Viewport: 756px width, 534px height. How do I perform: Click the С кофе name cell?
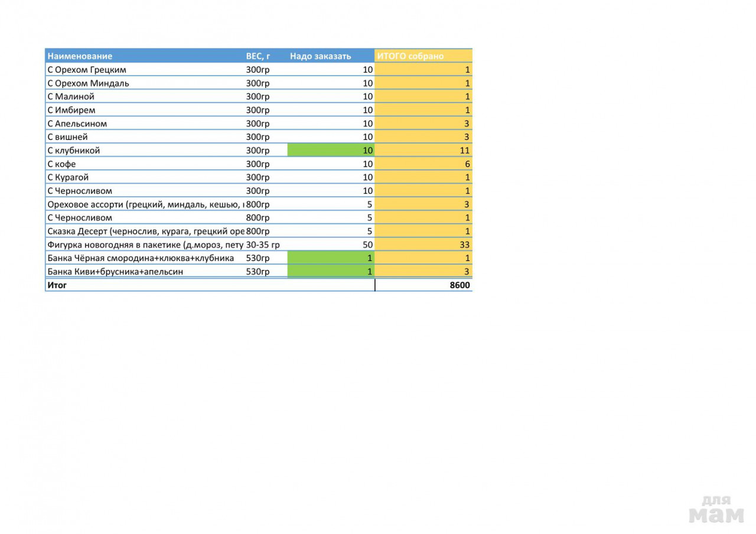click(x=62, y=164)
